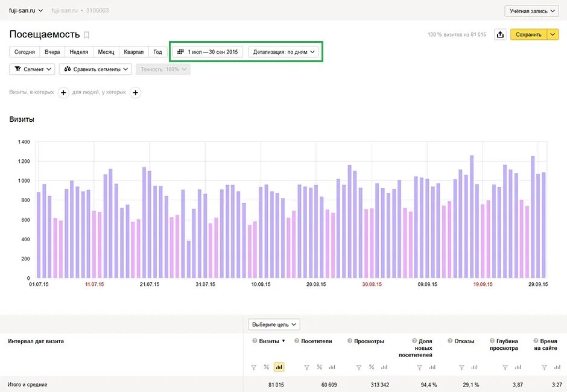The height and width of the screenshot is (392, 567).
Task: Select the Год period tab
Action: pos(157,52)
